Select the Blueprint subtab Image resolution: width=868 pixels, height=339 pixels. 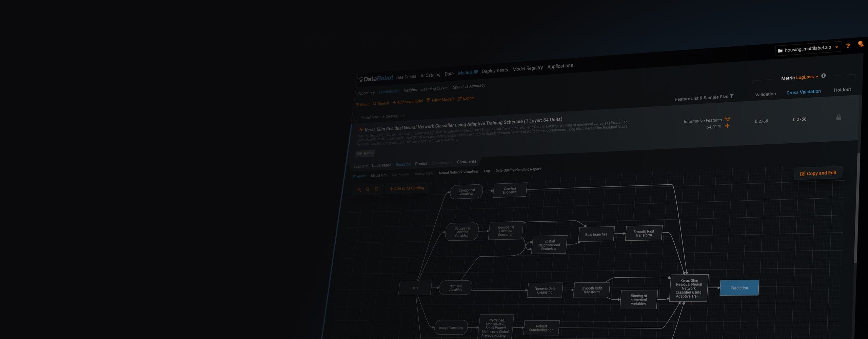point(359,176)
